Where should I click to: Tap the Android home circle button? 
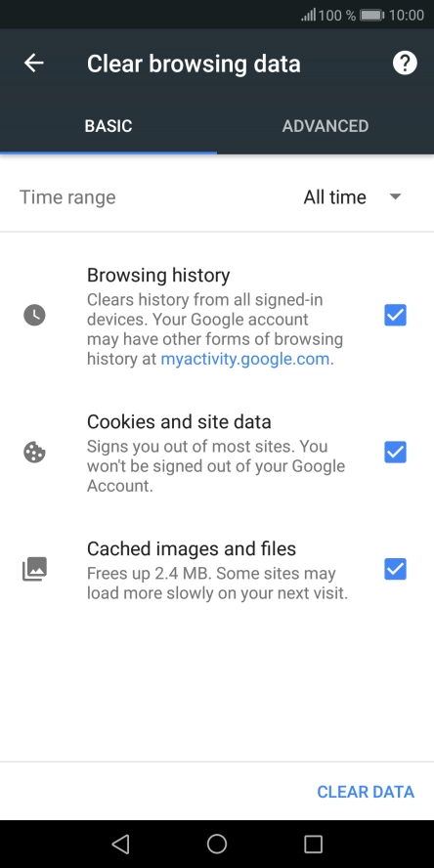[217, 844]
